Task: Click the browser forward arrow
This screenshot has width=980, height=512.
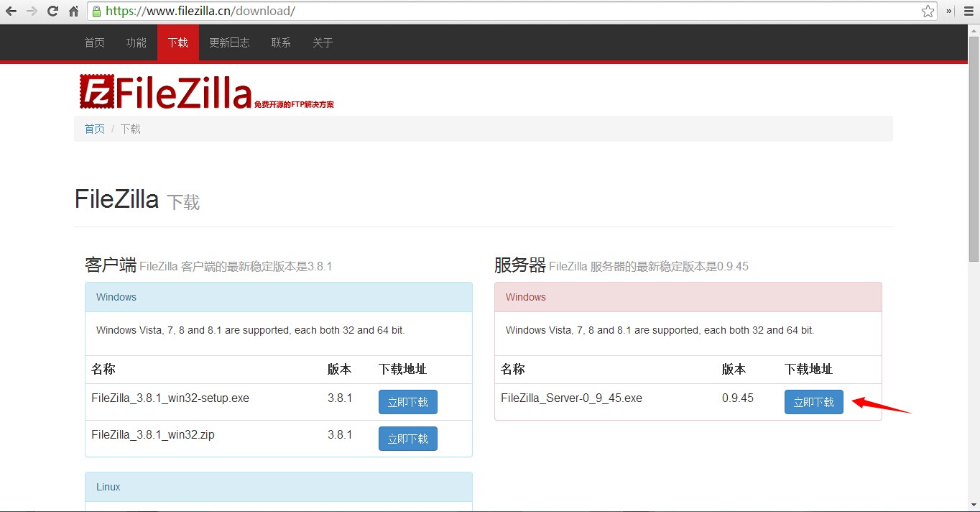Action: coord(32,11)
